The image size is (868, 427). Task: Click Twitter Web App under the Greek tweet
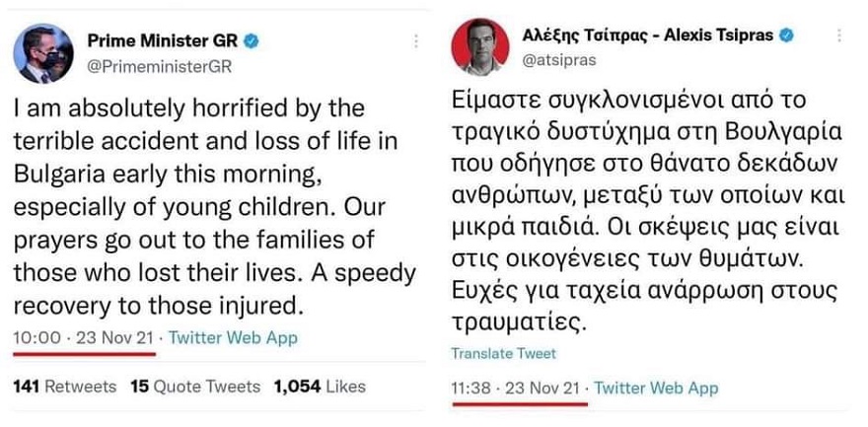point(656,388)
